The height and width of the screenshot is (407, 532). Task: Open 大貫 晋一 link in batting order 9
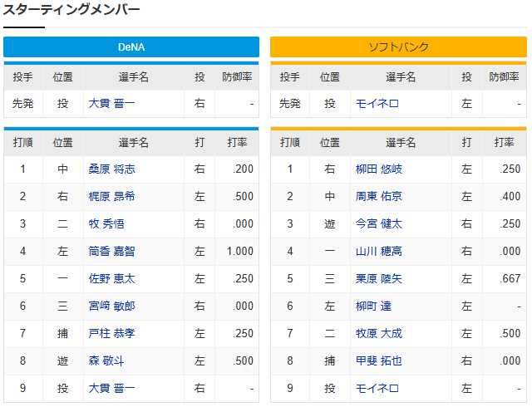click(111, 389)
